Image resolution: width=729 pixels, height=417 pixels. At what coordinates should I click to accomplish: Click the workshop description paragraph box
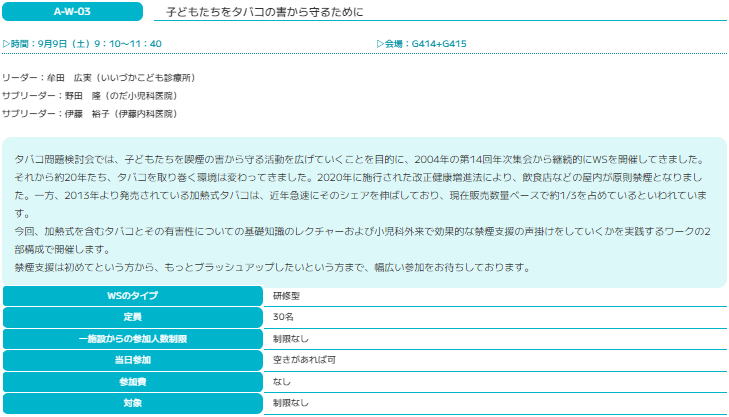pos(364,212)
